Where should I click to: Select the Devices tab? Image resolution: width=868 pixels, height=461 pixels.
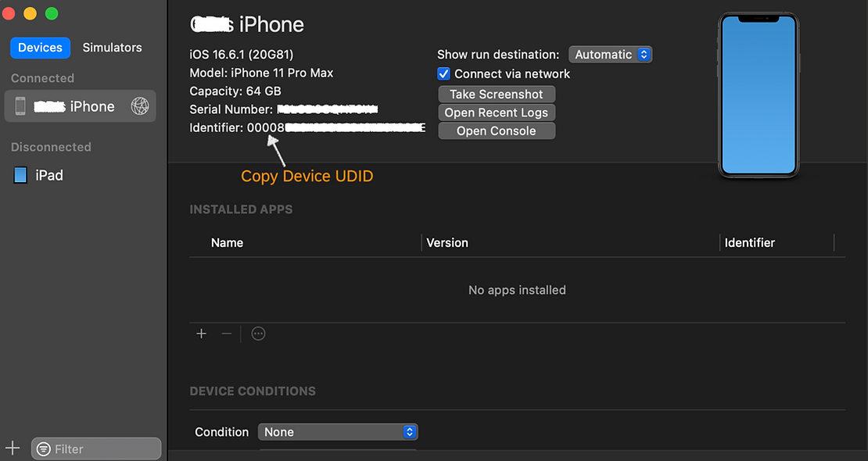pyautogui.click(x=40, y=48)
